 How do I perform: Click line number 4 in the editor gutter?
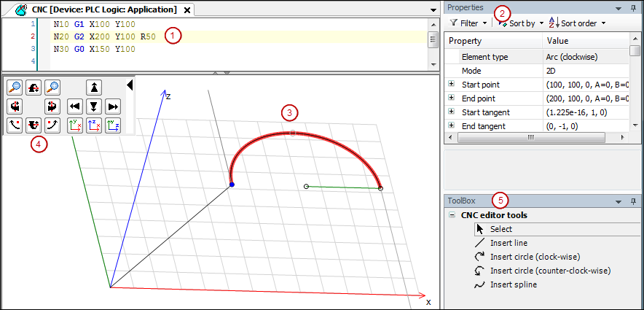click(x=34, y=61)
